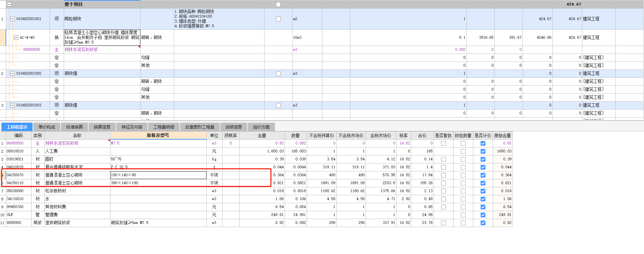The image size is (644, 254).
Task: Select material code 80050500 in the tree
Action: [x=32, y=49]
